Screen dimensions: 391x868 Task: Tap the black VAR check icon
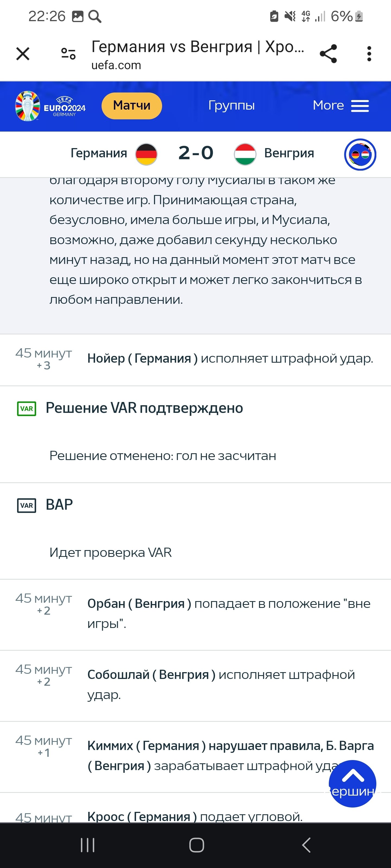(27, 505)
